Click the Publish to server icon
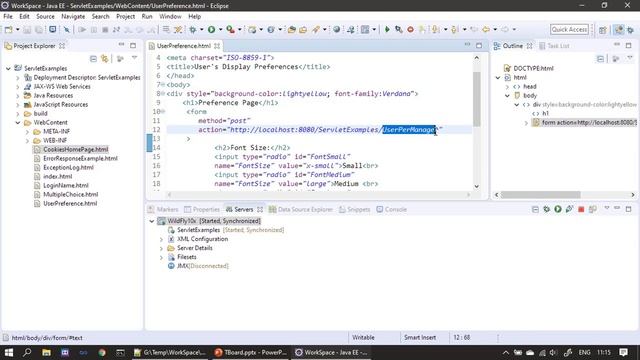This screenshot has height=360, width=640. pos(593,209)
